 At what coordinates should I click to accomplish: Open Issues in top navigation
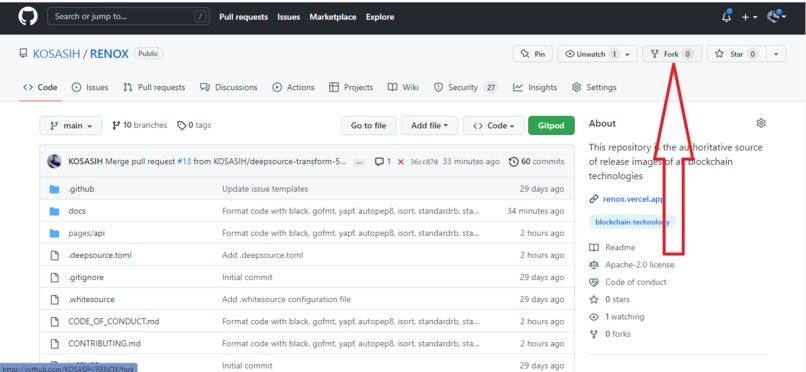point(288,17)
